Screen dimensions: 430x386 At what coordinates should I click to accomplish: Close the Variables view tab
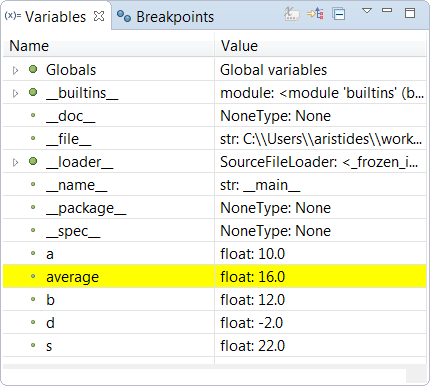tap(99, 16)
